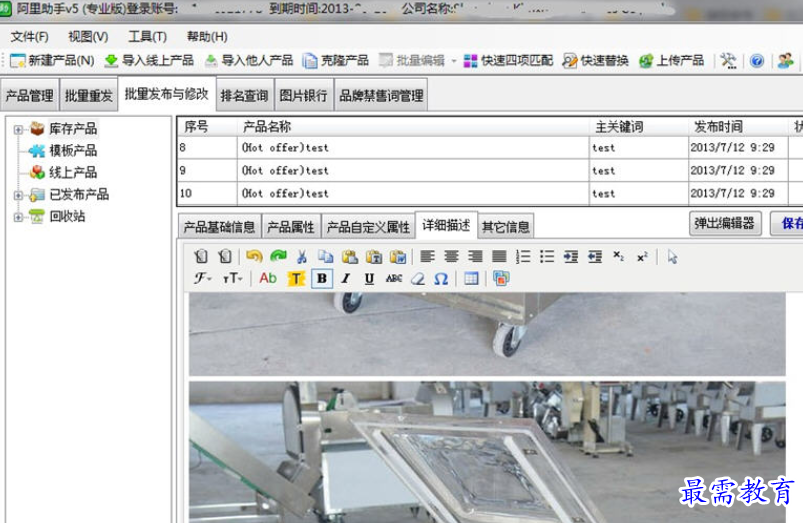Switch to the 批量重发 tab
This screenshot has width=803, height=523.
point(89,95)
